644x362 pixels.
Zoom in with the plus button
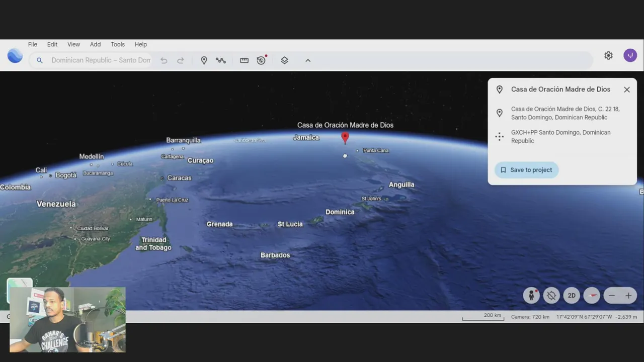coord(628,296)
